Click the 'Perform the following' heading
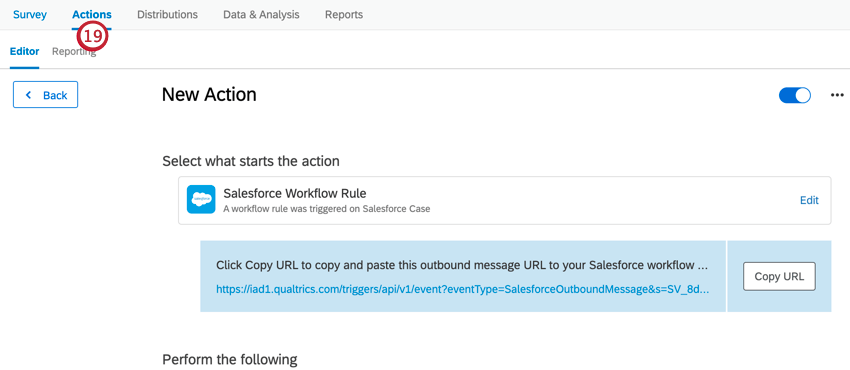The height and width of the screenshot is (370, 850). [230, 360]
